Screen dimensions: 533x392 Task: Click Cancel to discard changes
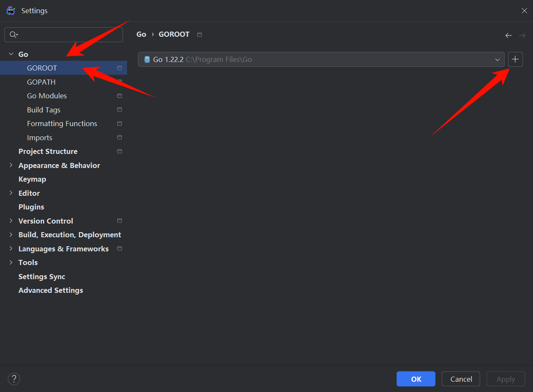[x=461, y=379]
